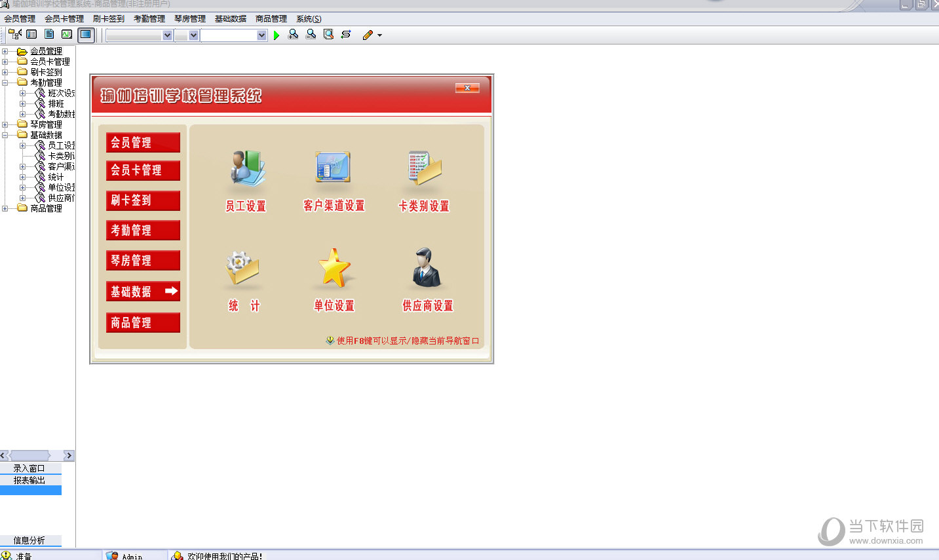939x560 pixels.
Task: Collapse the 考勤管理 node in the tree
Action: (x=5, y=83)
